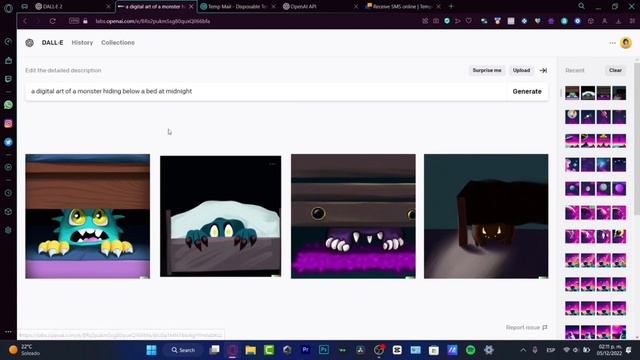Open Easy Setup icon at toolbar end
This screenshot has height=360, width=640.
pyautogui.click(x=632, y=21)
